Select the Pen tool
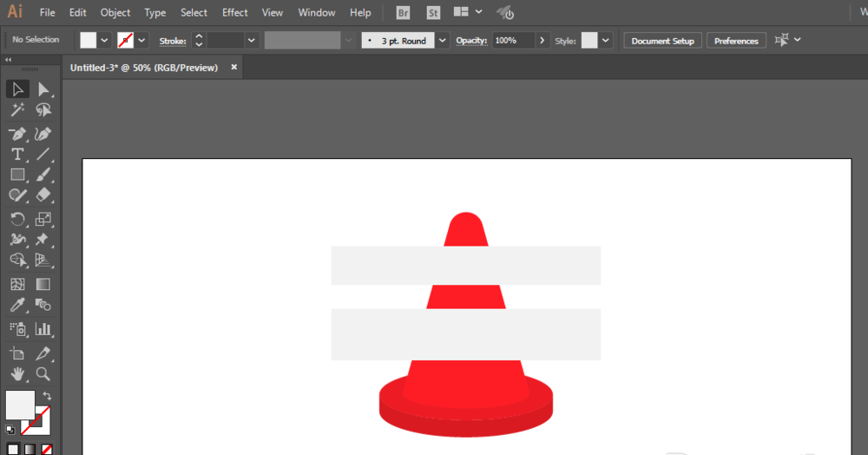868x455 pixels. click(x=17, y=134)
